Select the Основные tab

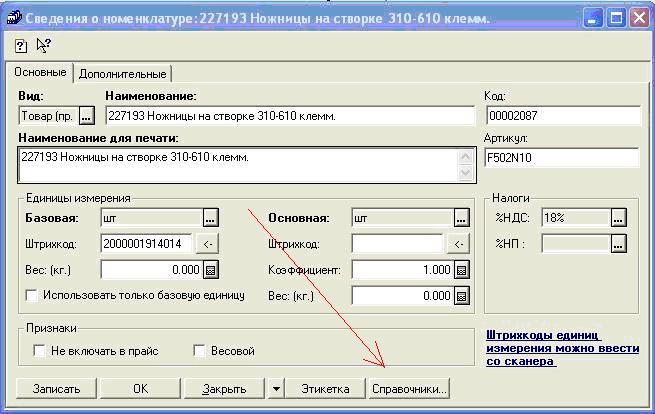click(x=39, y=73)
